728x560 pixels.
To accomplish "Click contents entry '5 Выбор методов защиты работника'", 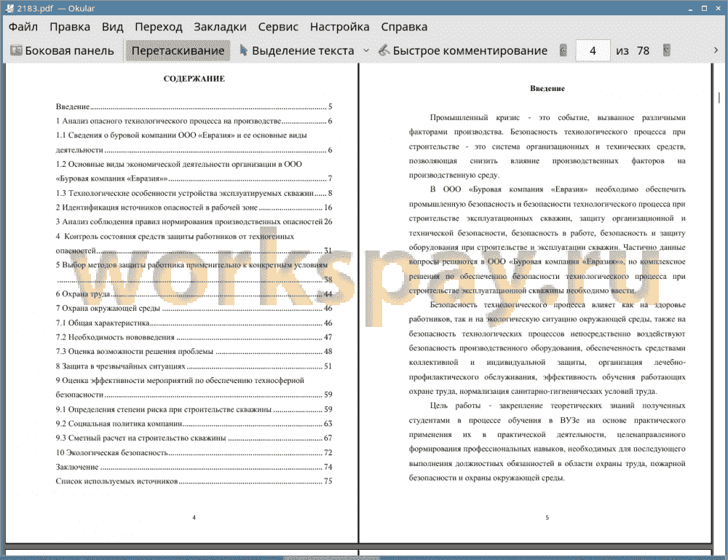I will pyautogui.click(x=194, y=272).
